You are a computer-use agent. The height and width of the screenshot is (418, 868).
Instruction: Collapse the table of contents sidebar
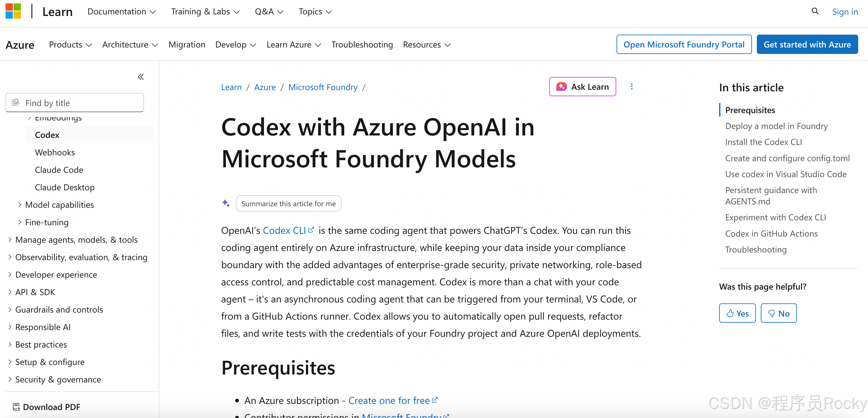pos(141,77)
